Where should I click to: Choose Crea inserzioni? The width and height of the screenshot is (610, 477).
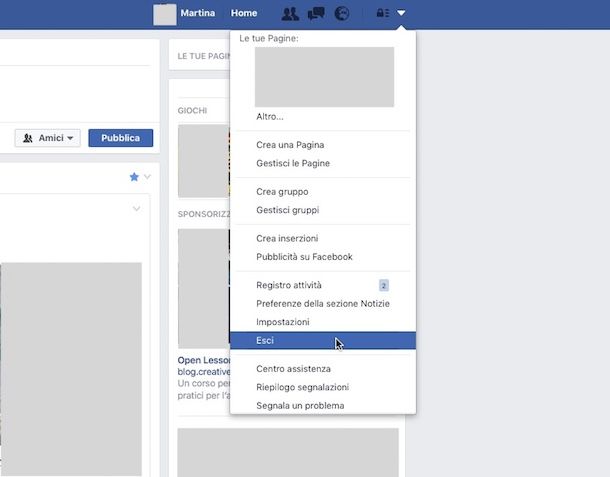pos(287,238)
